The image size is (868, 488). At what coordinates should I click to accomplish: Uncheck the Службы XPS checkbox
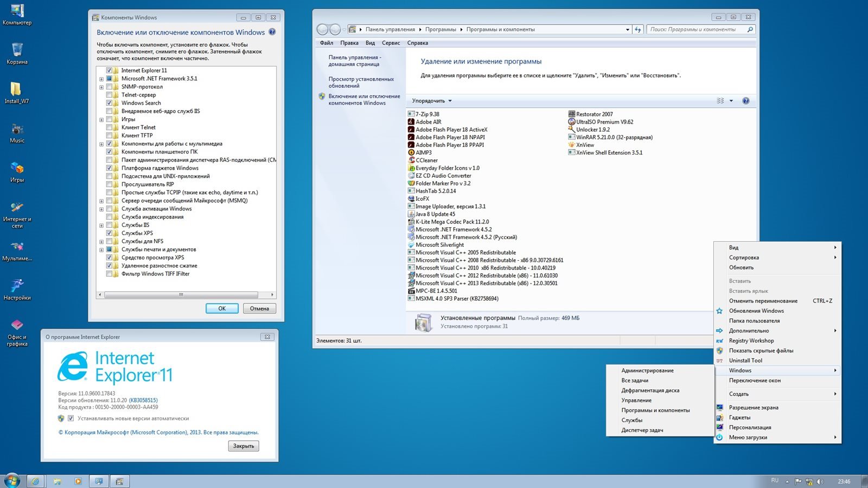[110, 233]
